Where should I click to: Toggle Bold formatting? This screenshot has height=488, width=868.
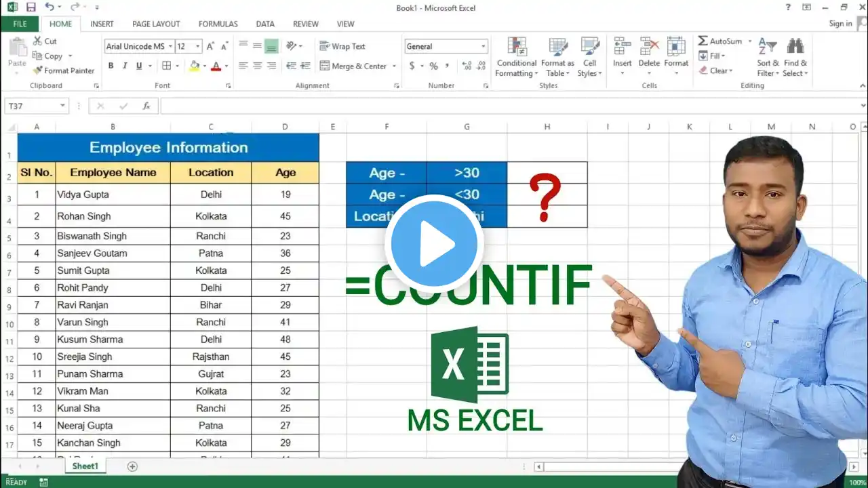click(111, 66)
